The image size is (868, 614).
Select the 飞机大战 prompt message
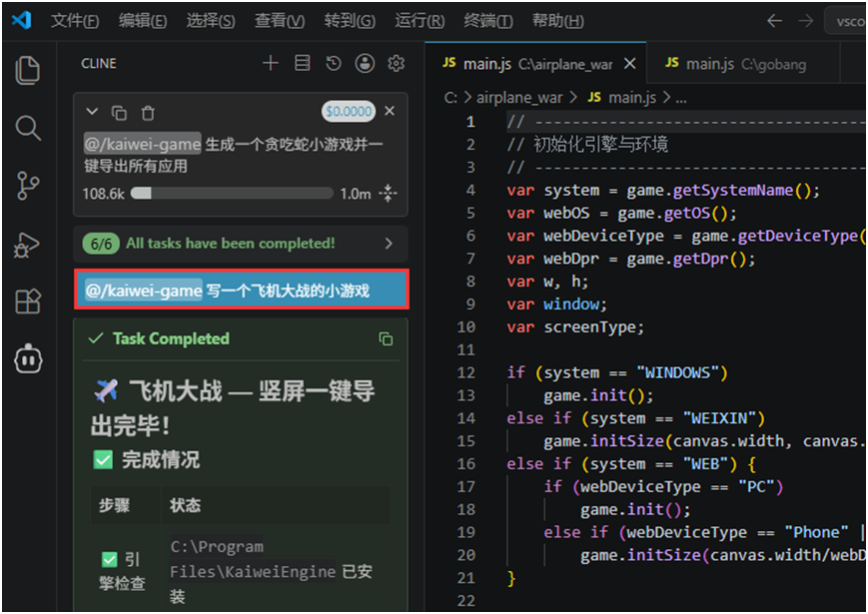[242, 290]
